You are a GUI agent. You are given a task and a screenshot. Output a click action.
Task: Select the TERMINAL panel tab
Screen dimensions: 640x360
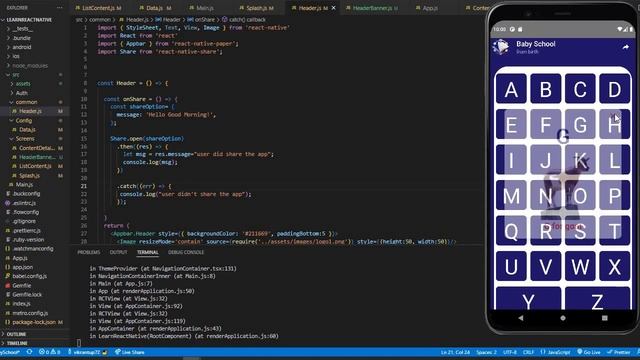click(147, 252)
